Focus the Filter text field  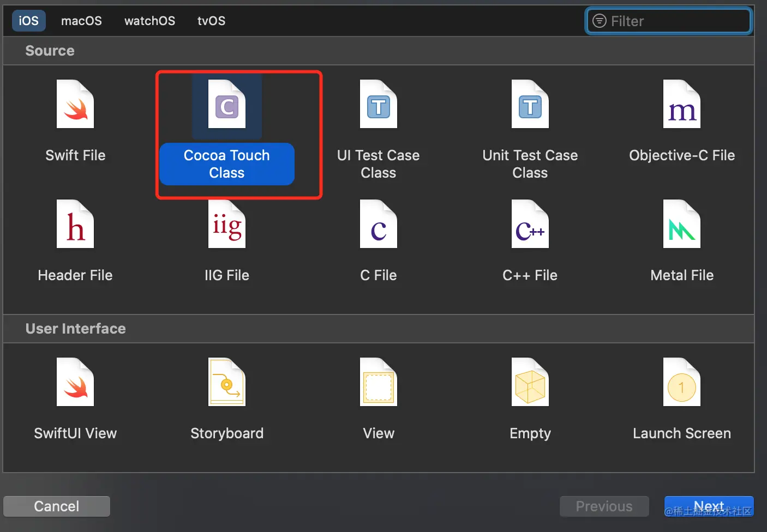coord(669,21)
